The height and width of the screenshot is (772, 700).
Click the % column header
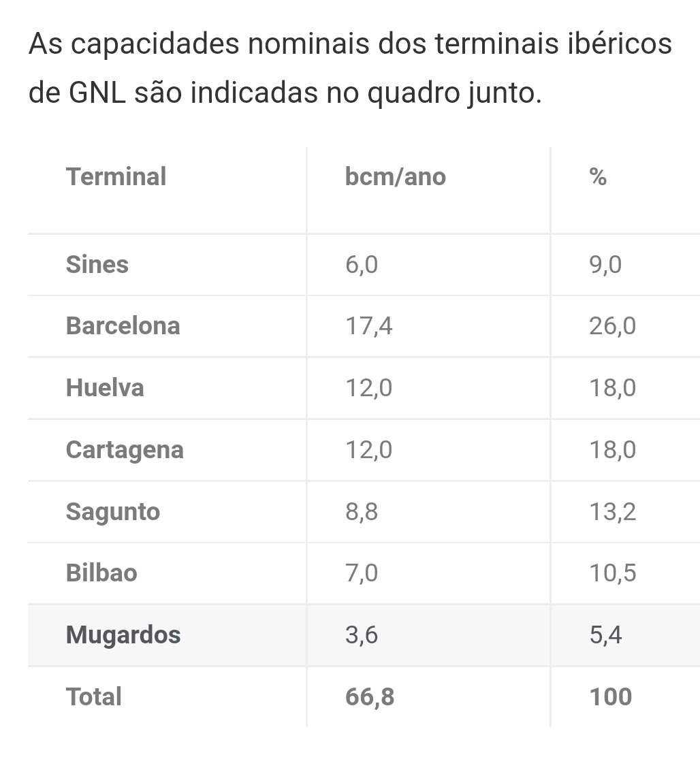pos(598,177)
